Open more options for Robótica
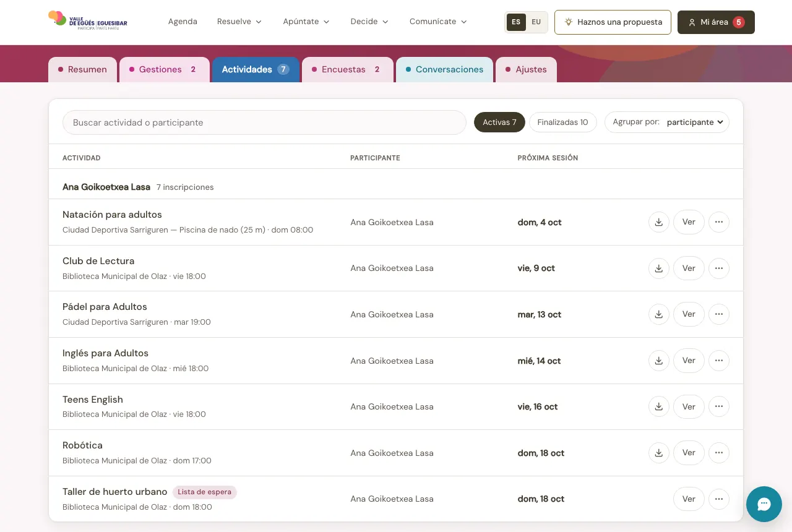The height and width of the screenshot is (532, 792). (719, 453)
